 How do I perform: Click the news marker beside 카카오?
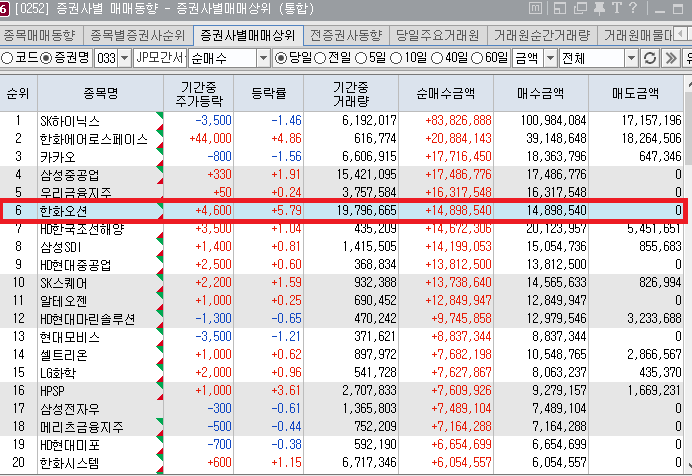tap(160, 157)
